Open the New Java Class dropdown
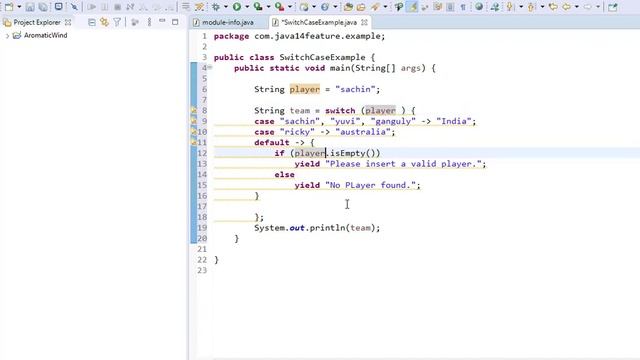 [x=336, y=7]
